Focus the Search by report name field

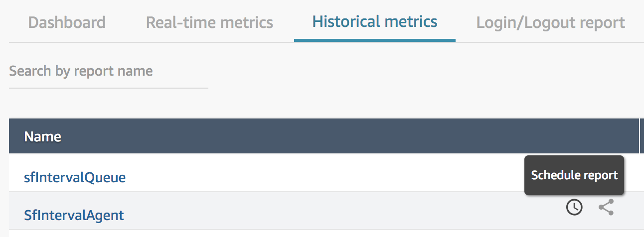(108, 71)
